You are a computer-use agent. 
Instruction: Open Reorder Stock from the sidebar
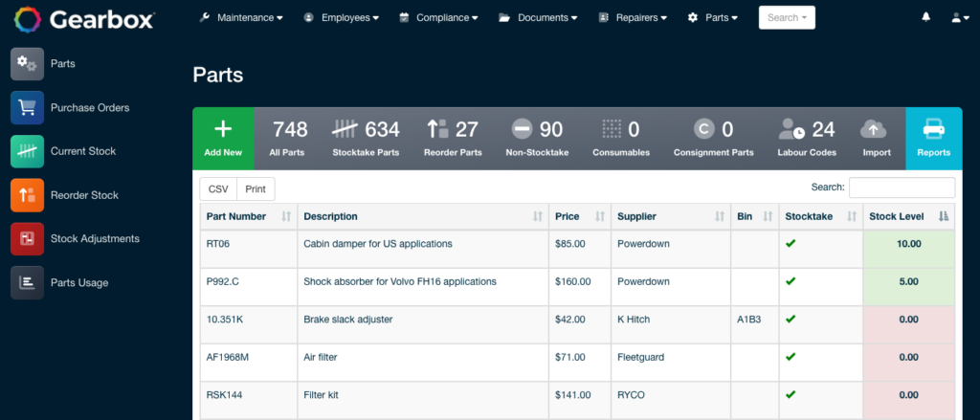(27, 195)
